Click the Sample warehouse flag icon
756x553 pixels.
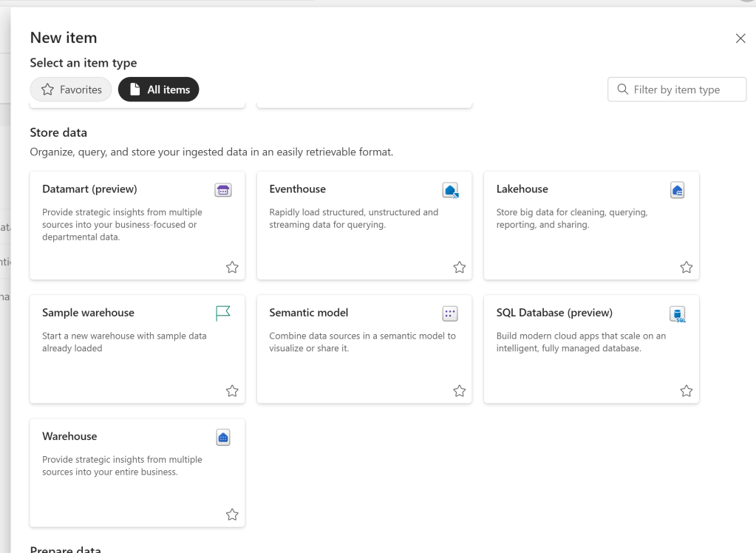click(x=222, y=313)
